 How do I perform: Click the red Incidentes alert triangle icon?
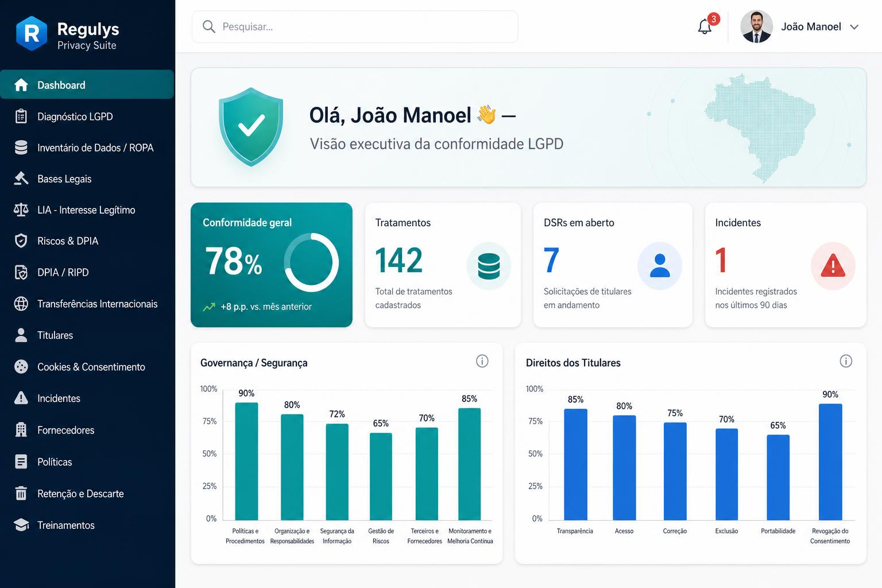pos(833,266)
